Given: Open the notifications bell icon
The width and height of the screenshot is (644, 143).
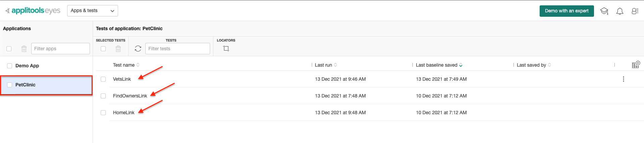Looking at the screenshot, I should (x=620, y=11).
